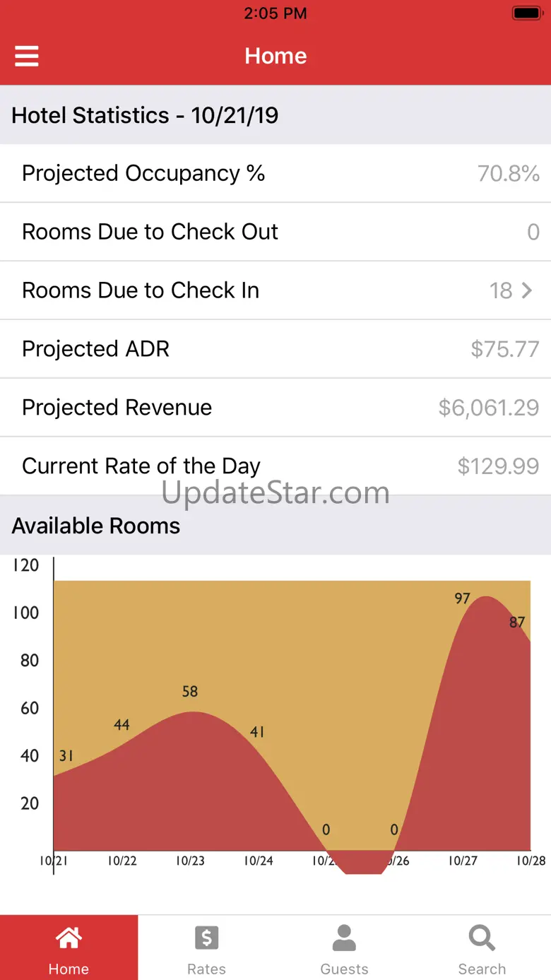The image size is (551, 980).
Task: Tap the Available Rooms section header
Action: [96, 526]
